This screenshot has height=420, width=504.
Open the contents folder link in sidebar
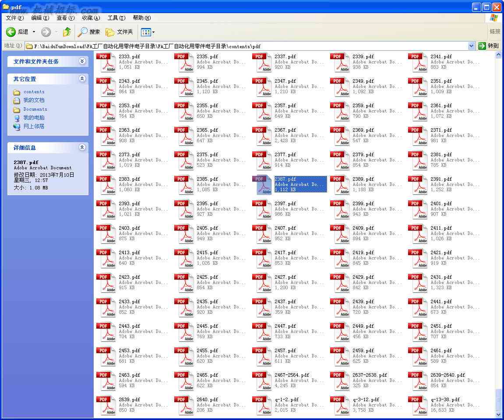pyautogui.click(x=34, y=92)
